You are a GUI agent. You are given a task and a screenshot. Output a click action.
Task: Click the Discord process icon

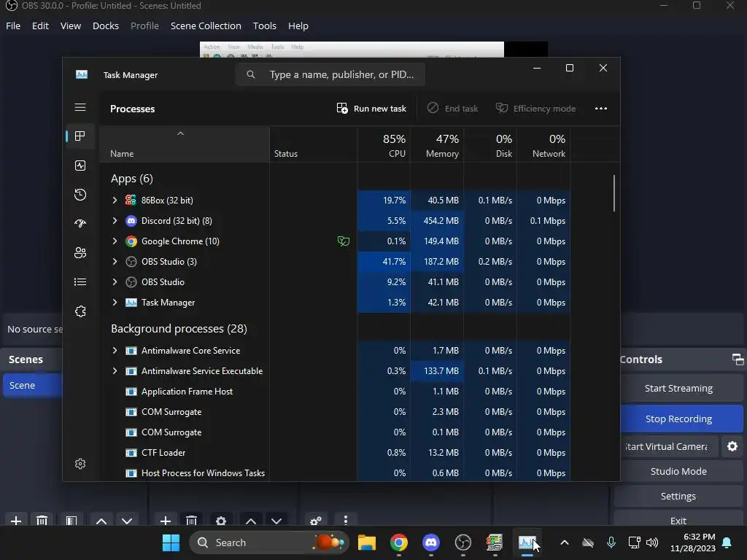(131, 220)
